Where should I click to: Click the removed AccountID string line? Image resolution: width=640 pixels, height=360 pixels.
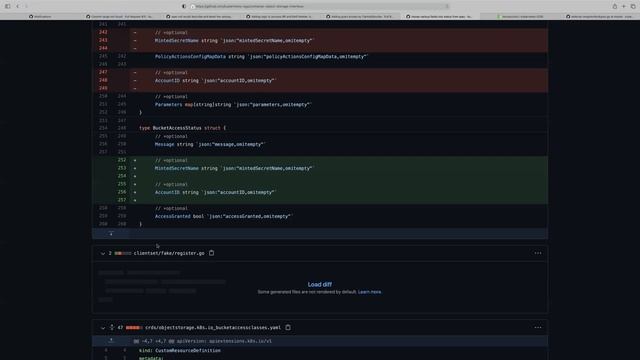coord(216,80)
